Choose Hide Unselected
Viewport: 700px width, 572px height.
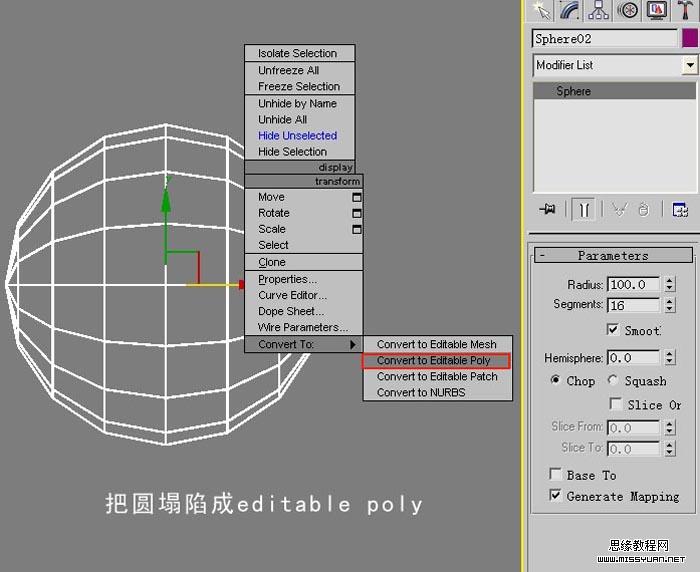point(300,136)
